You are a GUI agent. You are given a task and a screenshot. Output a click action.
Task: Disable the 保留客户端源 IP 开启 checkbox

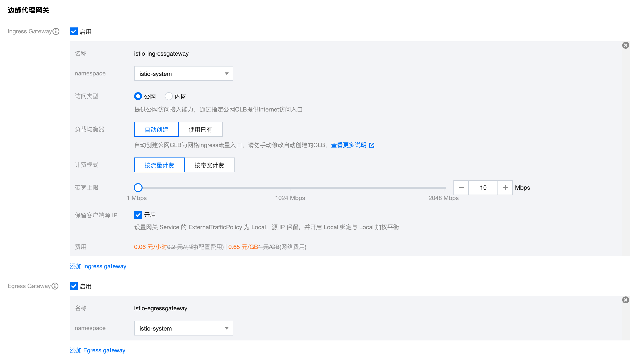click(x=138, y=215)
